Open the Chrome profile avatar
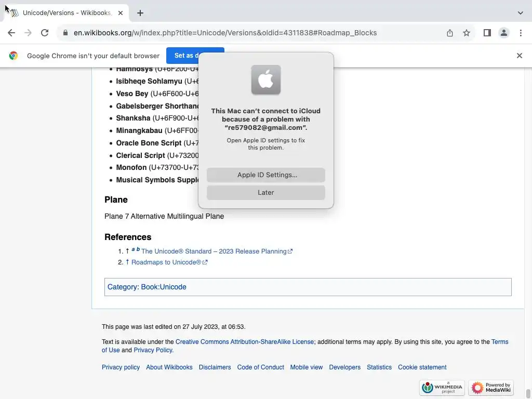The width and height of the screenshot is (532, 399). 504,33
